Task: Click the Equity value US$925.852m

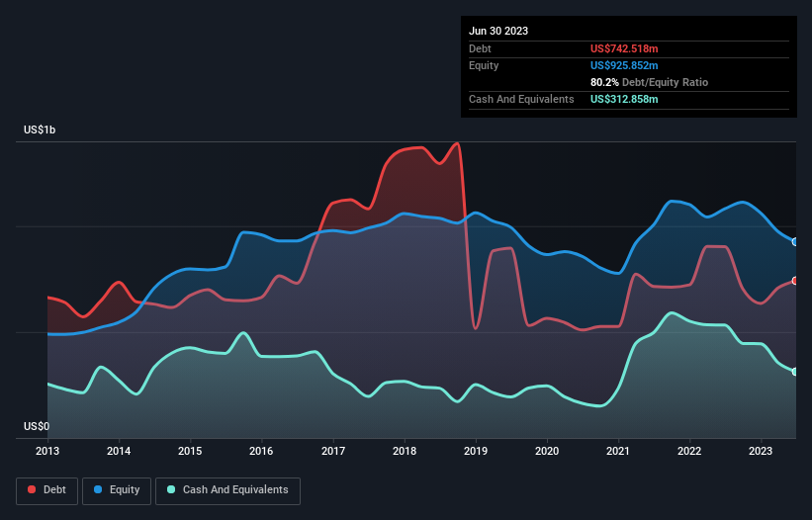Action: [x=624, y=65]
